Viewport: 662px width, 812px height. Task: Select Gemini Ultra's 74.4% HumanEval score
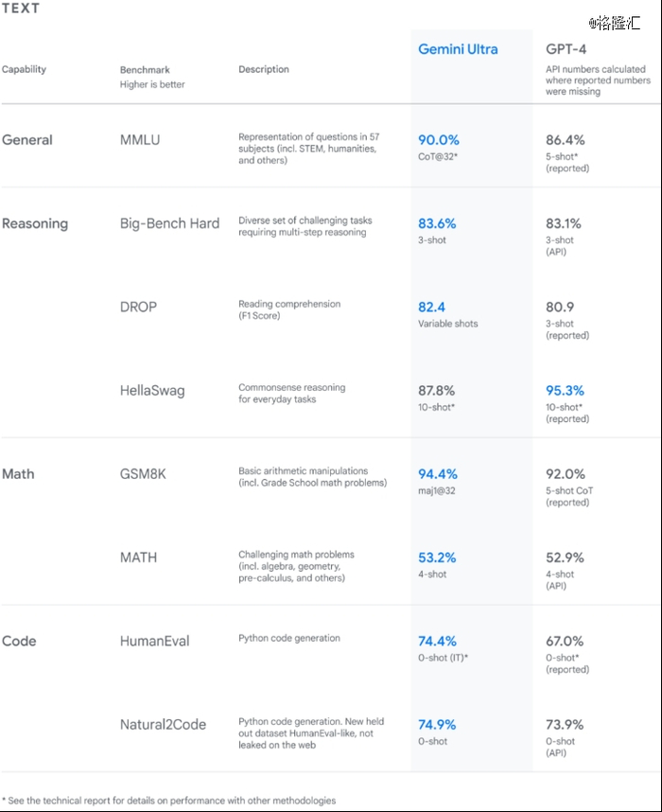(438, 641)
